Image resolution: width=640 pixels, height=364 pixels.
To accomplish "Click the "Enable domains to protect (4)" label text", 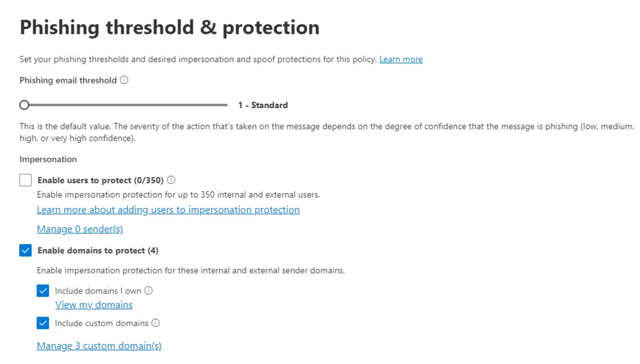I will (x=98, y=250).
